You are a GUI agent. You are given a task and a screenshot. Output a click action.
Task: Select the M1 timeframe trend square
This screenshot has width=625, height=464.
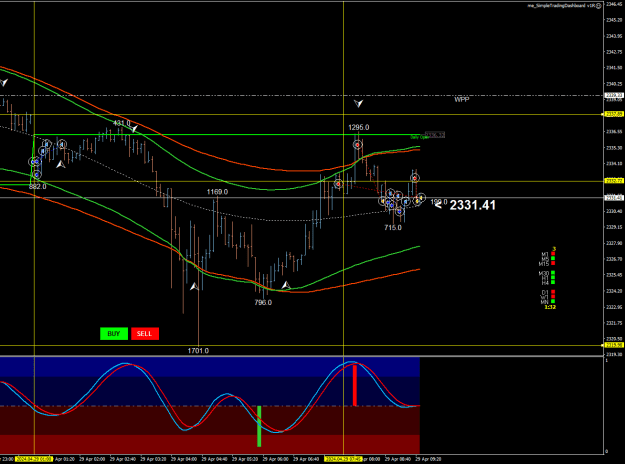[x=553, y=254]
